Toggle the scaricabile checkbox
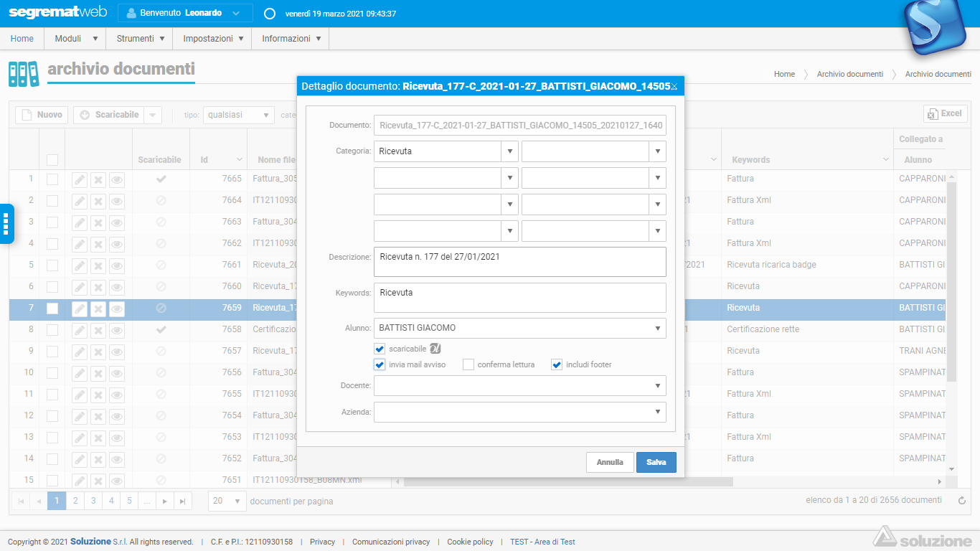The image size is (980, 551). coord(380,349)
